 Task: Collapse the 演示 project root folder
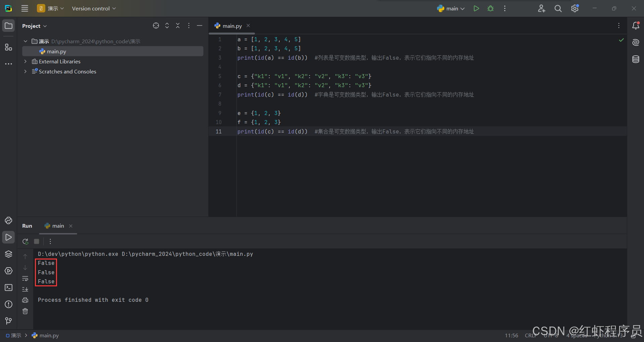pyautogui.click(x=25, y=41)
